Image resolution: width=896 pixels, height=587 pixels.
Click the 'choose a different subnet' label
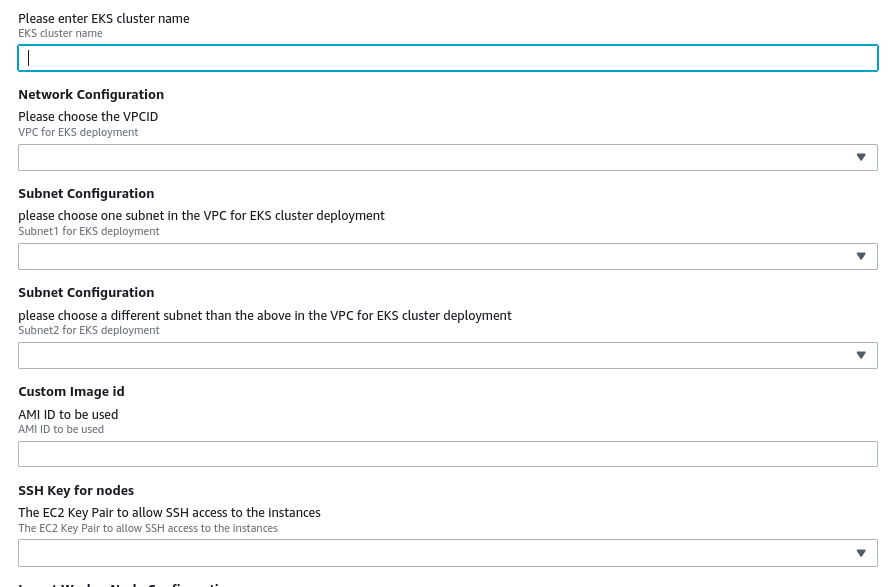click(265, 315)
